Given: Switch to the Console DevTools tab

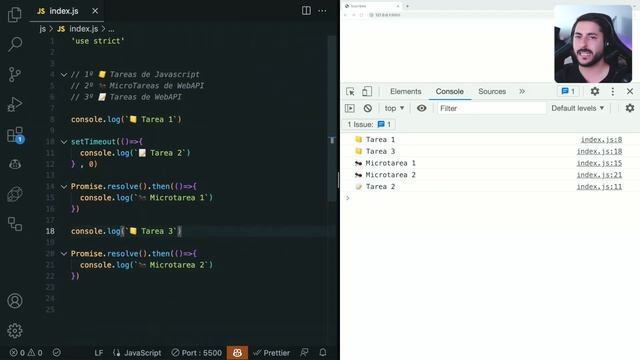Looking at the screenshot, I should pos(449,91).
